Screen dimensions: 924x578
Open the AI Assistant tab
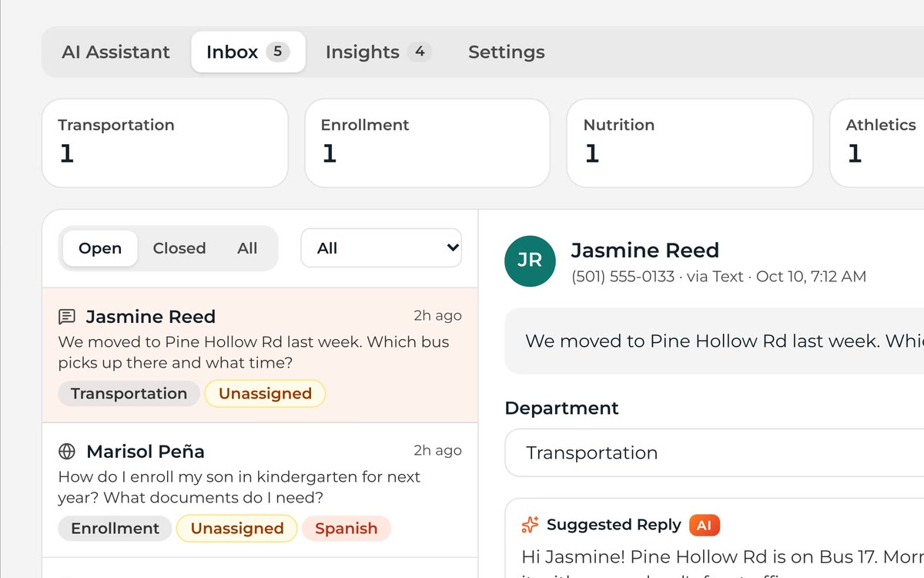pyautogui.click(x=115, y=52)
